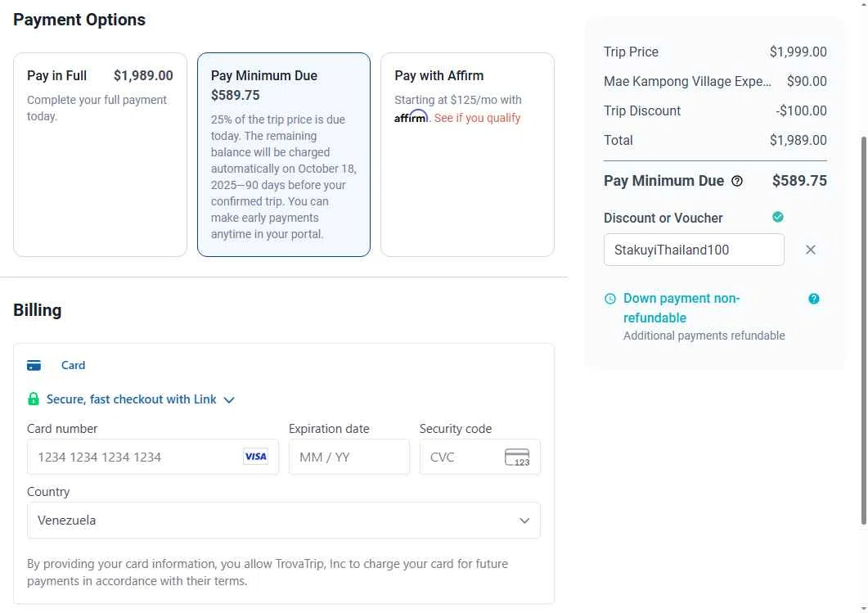Click the Discount or Voucher label

click(x=663, y=219)
